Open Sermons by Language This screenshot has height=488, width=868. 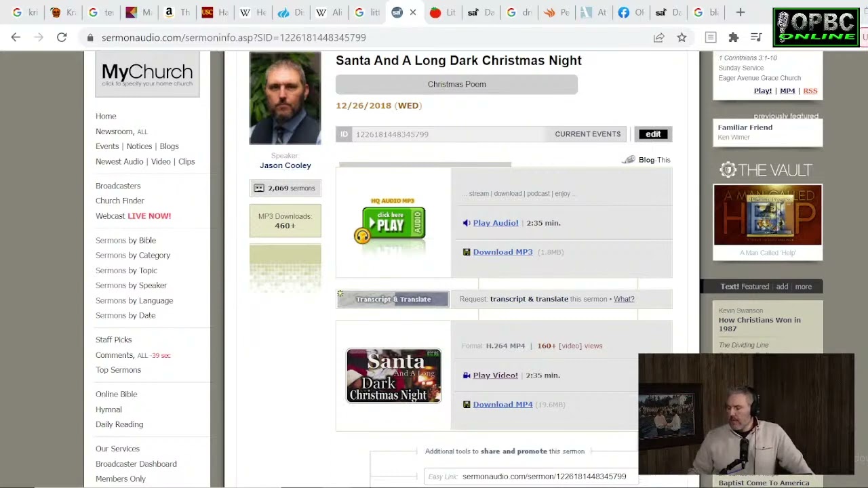(x=134, y=300)
